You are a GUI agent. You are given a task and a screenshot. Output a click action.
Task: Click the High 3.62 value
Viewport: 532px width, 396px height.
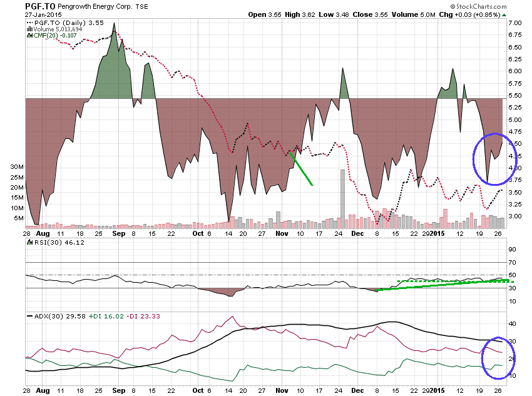pos(300,14)
